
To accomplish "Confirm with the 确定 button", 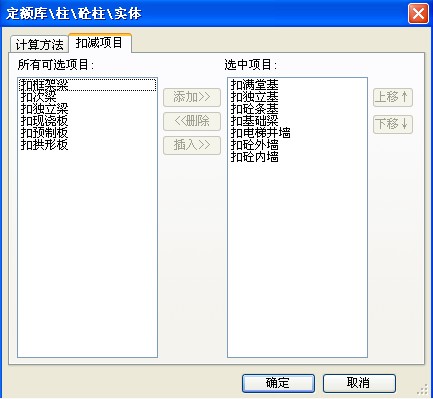I will pyautogui.click(x=278, y=383).
